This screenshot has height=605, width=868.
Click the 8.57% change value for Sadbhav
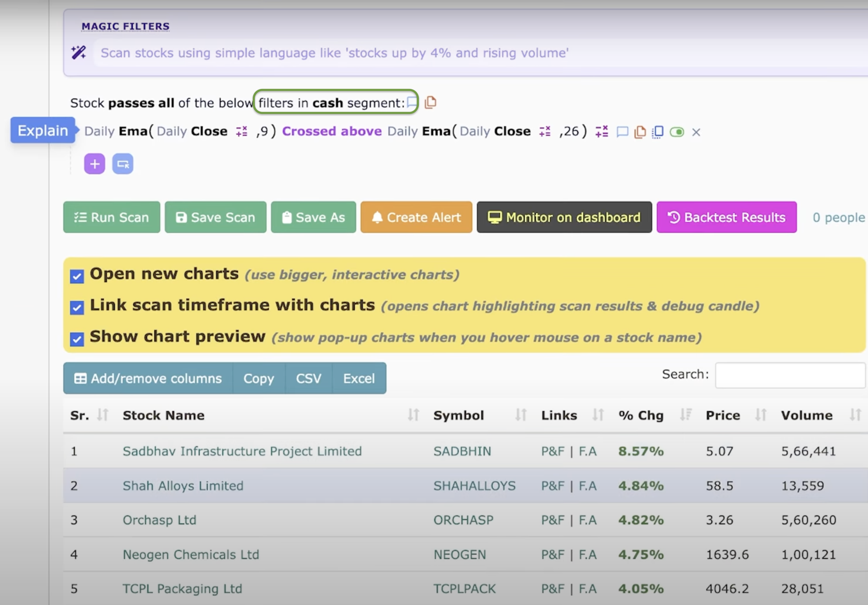point(641,451)
